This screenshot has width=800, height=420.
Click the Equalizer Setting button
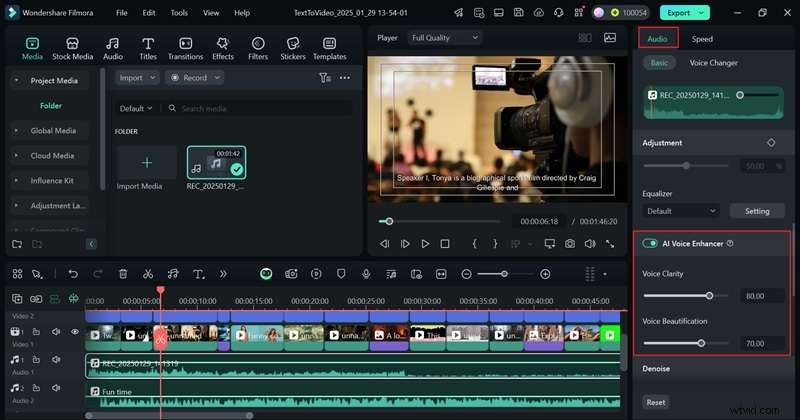pyautogui.click(x=757, y=211)
